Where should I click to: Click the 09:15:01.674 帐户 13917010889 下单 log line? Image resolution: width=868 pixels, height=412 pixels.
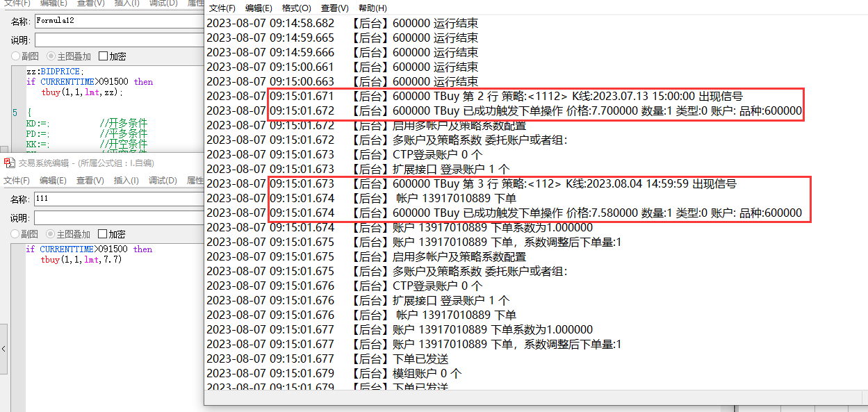click(x=361, y=199)
